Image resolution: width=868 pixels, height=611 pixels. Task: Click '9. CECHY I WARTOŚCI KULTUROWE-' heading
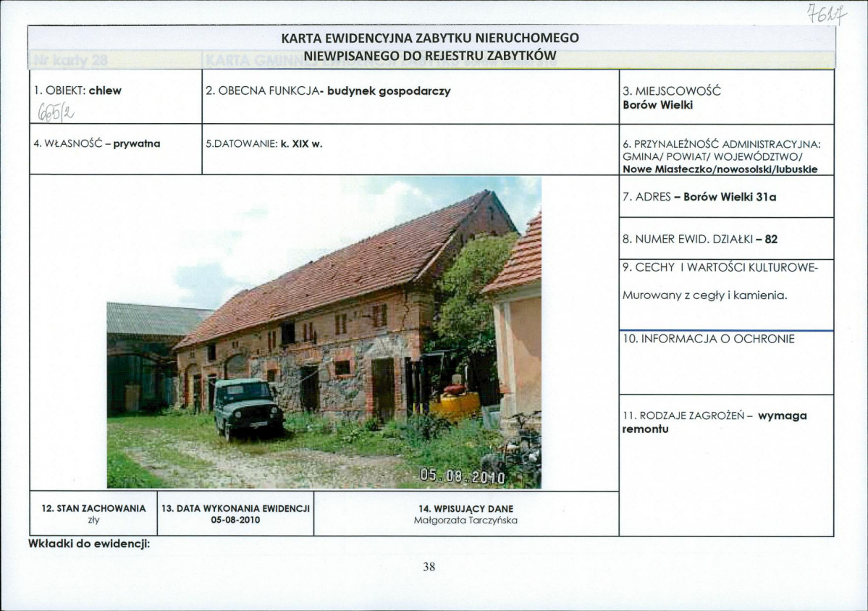pyautogui.click(x=720, y=268)
